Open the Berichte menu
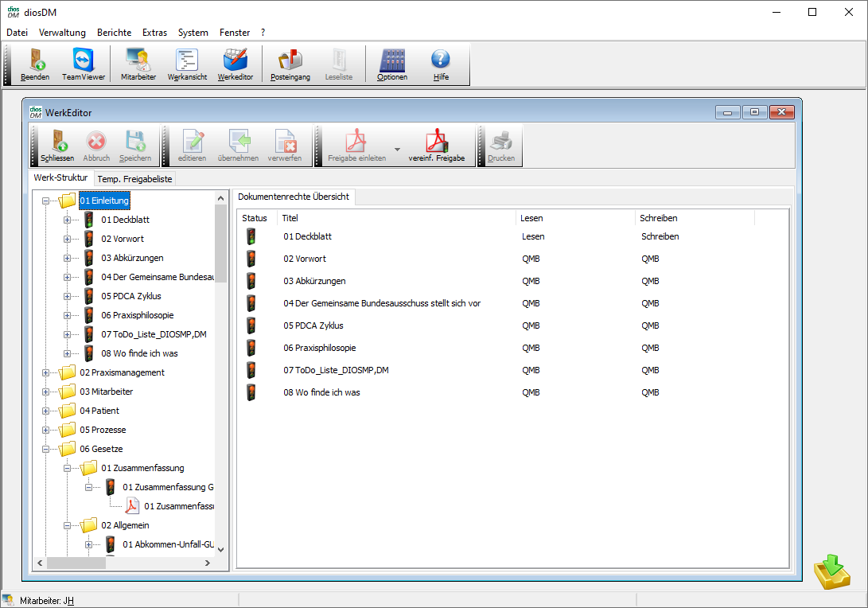 pos(114,33)
